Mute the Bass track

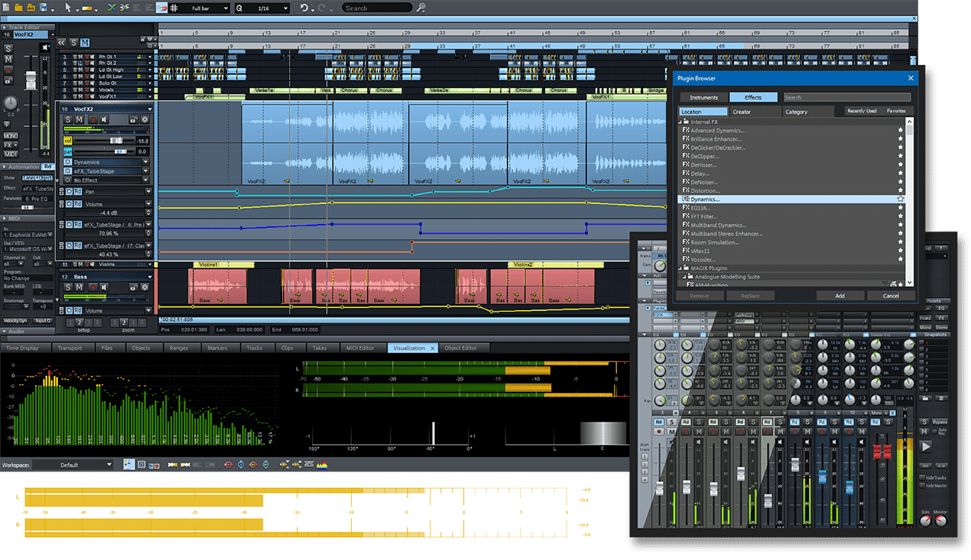pyautogui.click(x=79, y=287)
